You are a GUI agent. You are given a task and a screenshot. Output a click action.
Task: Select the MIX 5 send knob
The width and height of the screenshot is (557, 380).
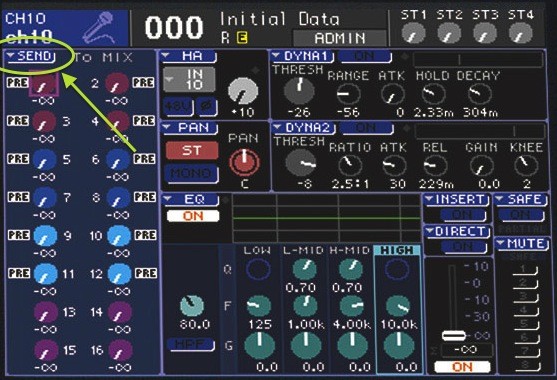coord(45,160)
